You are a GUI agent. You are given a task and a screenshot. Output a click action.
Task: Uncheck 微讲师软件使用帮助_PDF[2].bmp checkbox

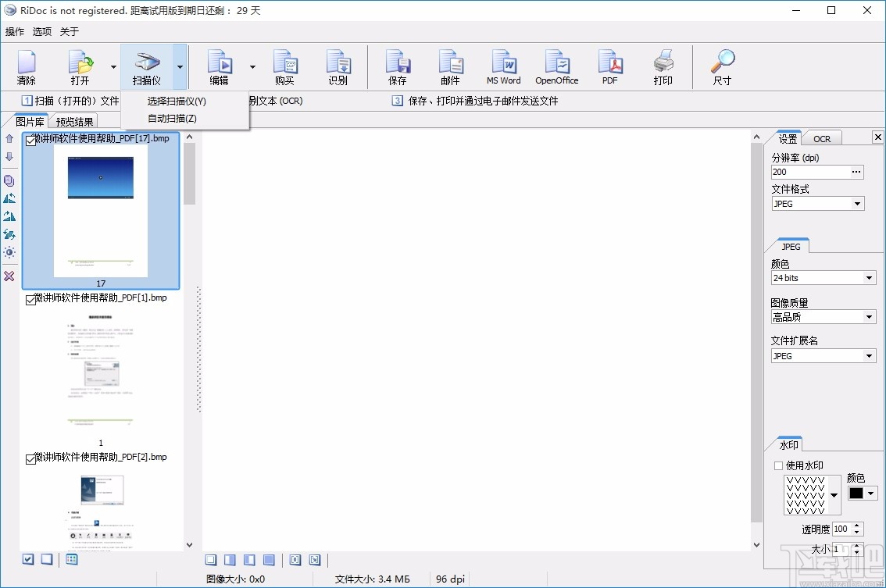pos(30,459)
